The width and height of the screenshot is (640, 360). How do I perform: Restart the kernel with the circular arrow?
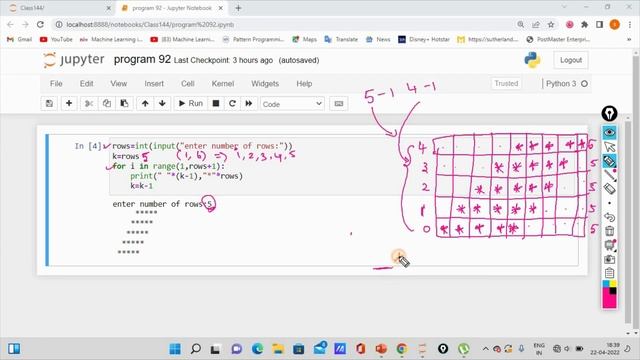point(232,104)
